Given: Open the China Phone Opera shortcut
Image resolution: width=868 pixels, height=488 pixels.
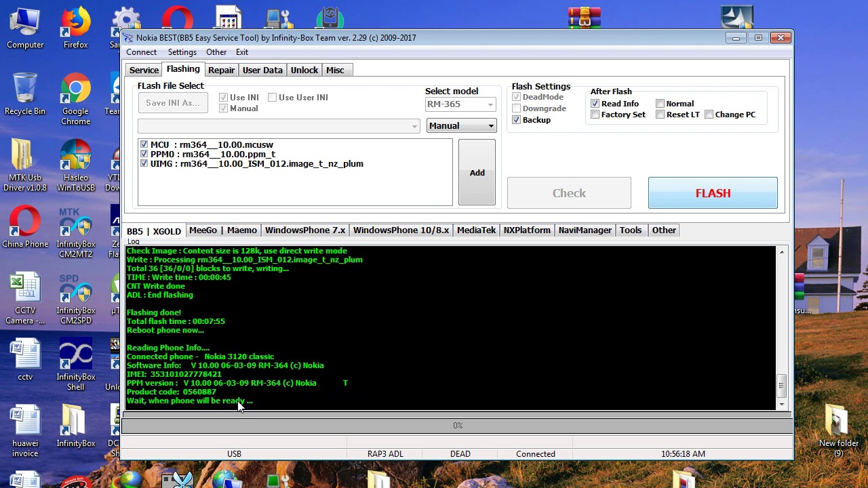Looking at the screenshot, I should [25, 226].
